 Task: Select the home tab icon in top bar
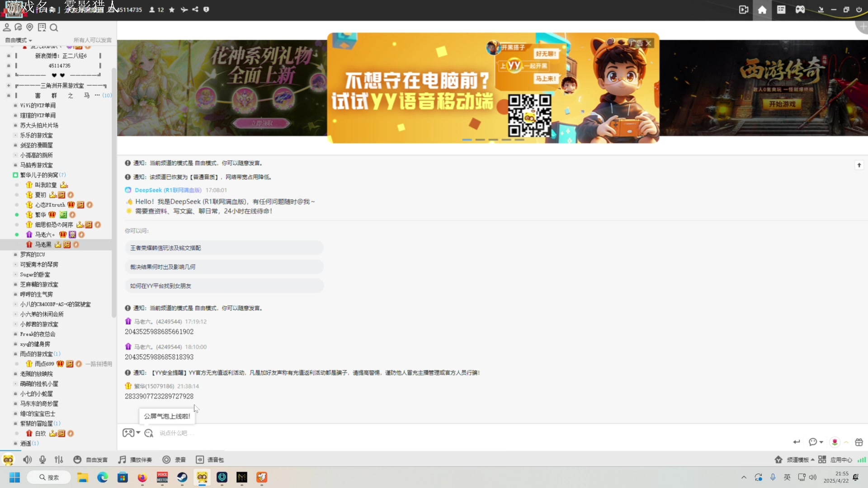pos(762,9)
